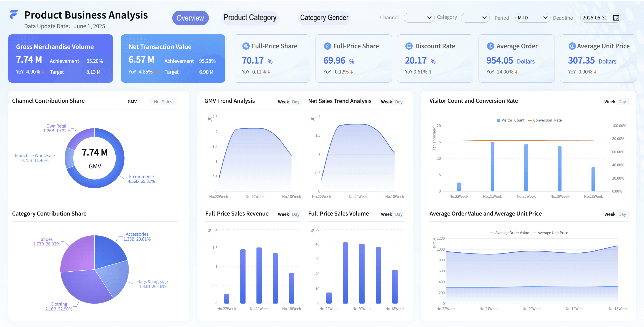Toggle Average Unit Price legend item
644x327 pixels.
(x=550, y=233)
